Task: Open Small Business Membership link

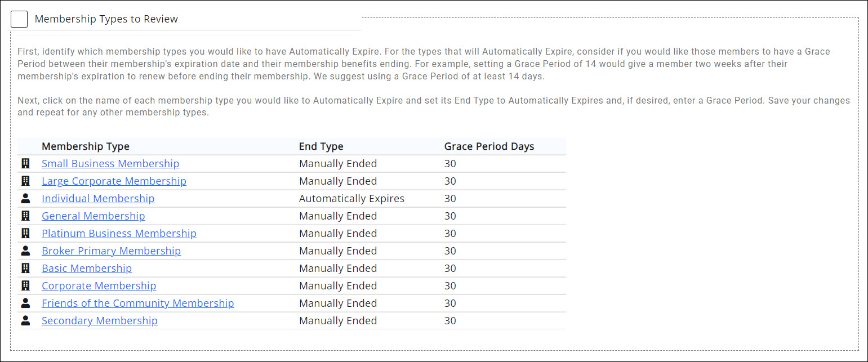Action: click(x=110, y=164)
